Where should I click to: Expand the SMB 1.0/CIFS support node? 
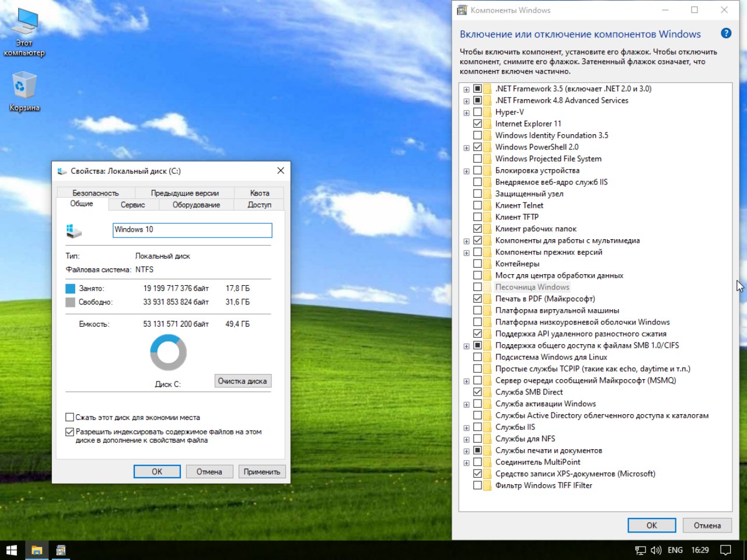(466, 346)
